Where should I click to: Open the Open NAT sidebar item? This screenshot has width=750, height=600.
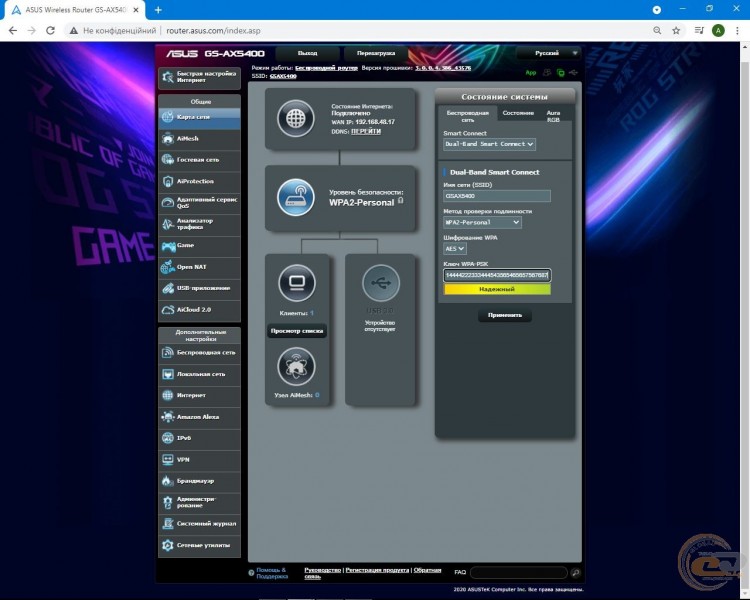[199, 267]
